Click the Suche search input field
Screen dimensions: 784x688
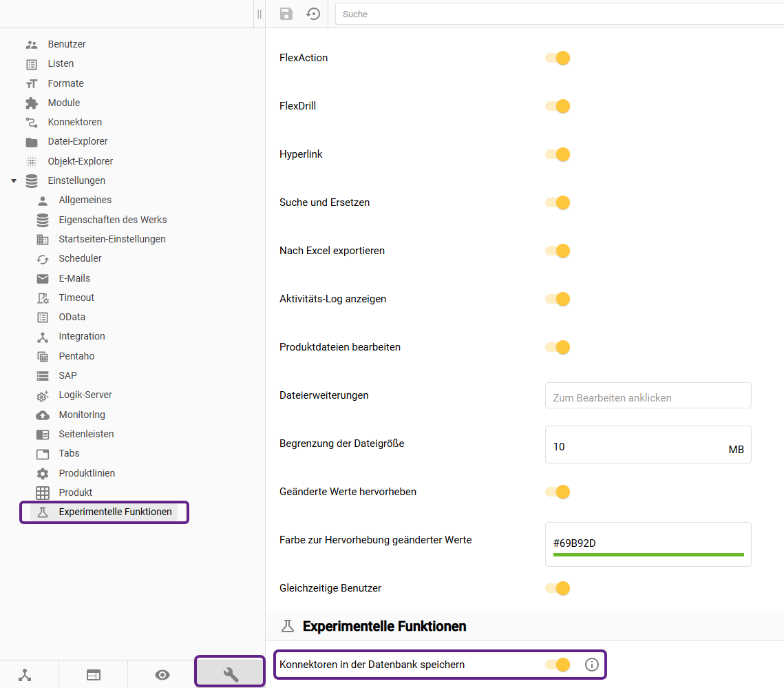[x=558, y=14]
